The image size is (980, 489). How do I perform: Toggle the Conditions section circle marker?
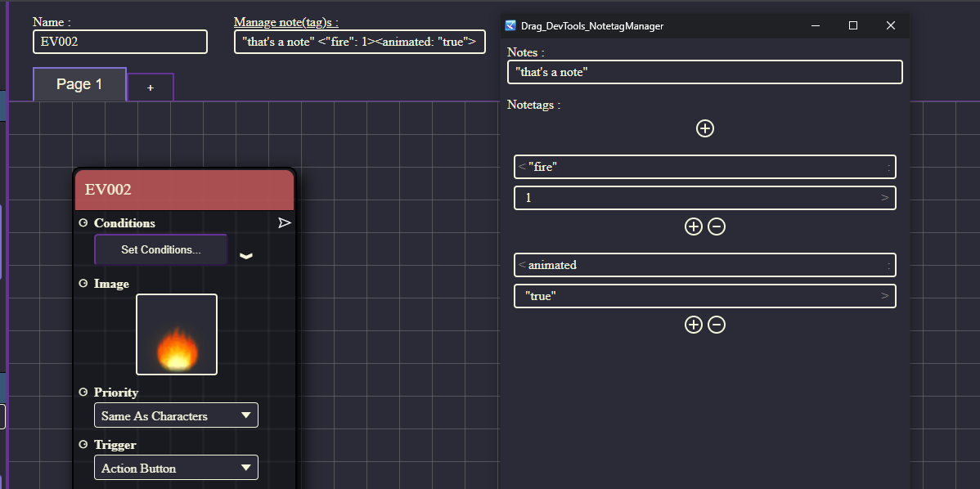click(x=83, y=222)
